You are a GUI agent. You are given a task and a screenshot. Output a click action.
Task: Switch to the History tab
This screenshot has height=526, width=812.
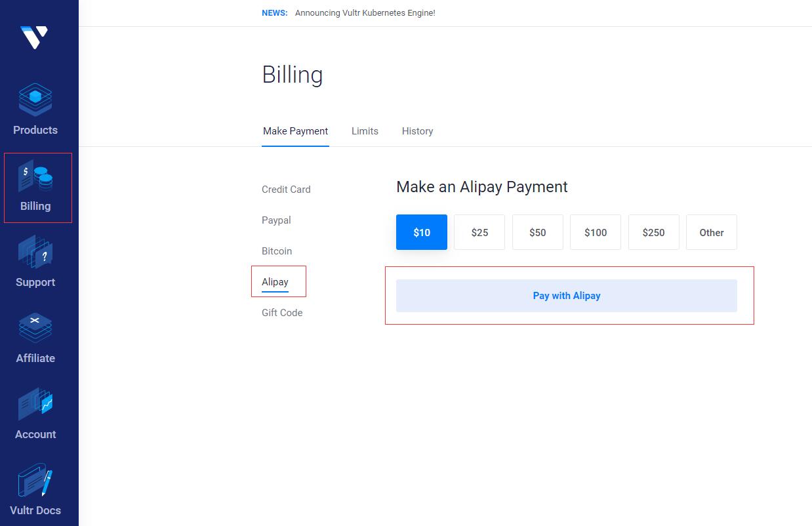pos(417,131)
